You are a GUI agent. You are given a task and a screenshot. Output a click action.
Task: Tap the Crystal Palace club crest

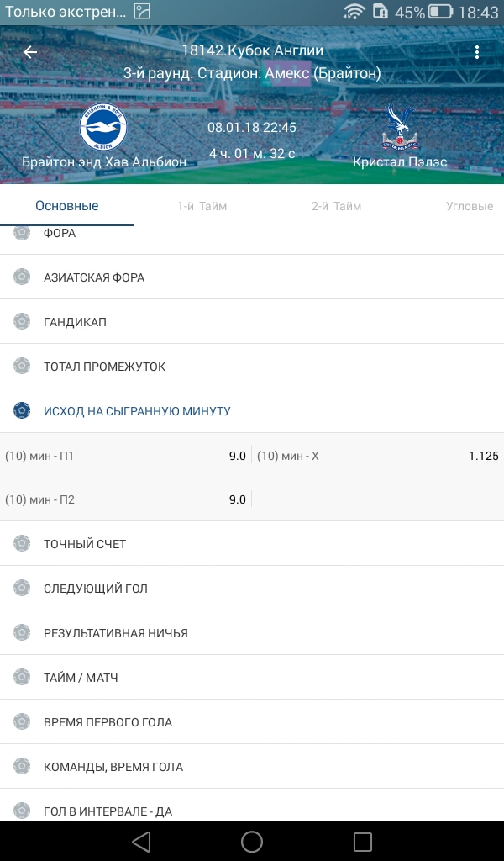click(x=400, y=128)
